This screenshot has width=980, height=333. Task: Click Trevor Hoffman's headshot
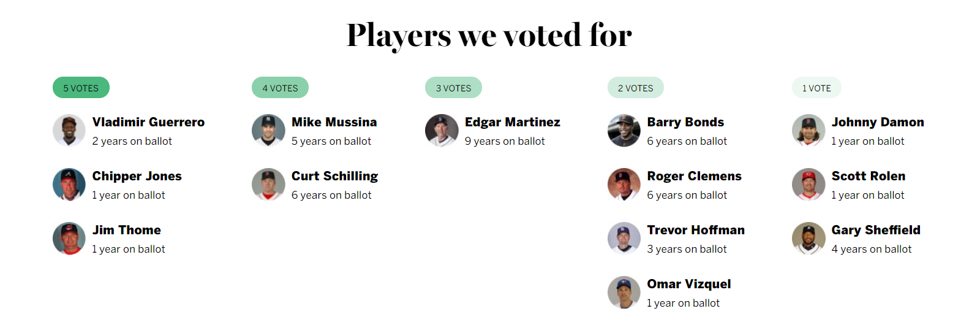(624, 239)
